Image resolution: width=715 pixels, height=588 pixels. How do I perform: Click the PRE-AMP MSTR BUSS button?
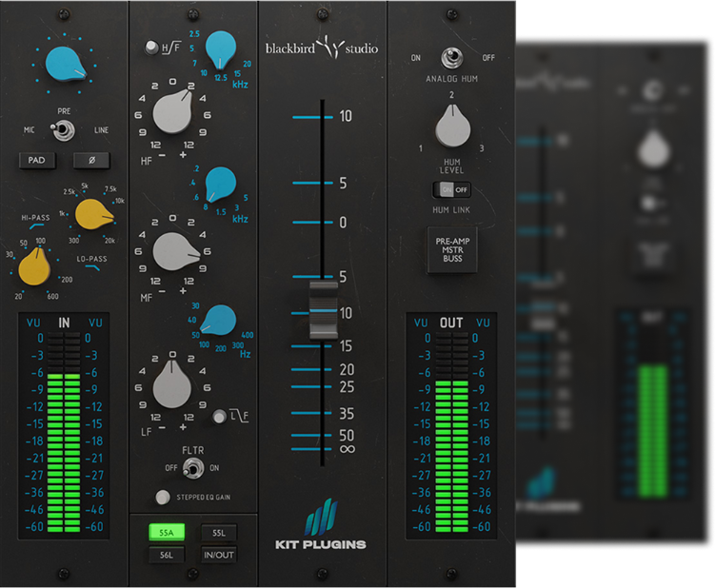(x=451, y=250)
